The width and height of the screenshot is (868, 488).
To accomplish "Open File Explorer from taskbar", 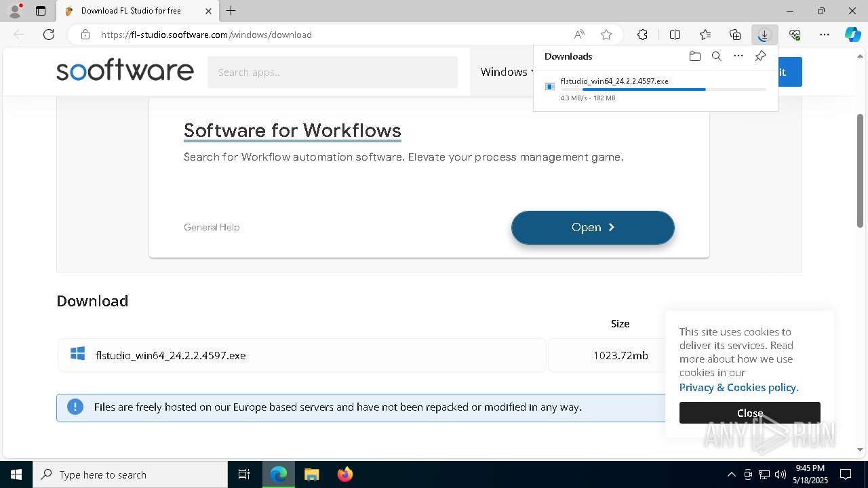I will pos(312,474).
